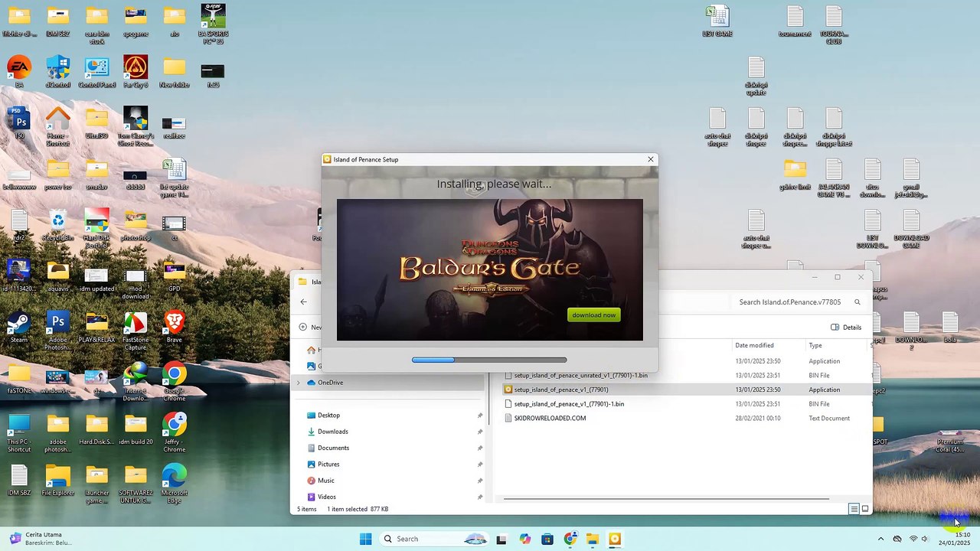Select the GPD folder on the desktop

(x=175, y=275)
